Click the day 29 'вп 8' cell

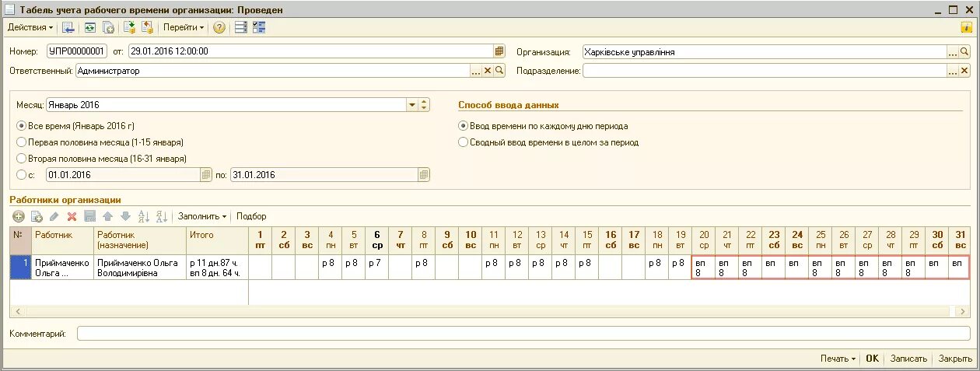pos(914,267)
